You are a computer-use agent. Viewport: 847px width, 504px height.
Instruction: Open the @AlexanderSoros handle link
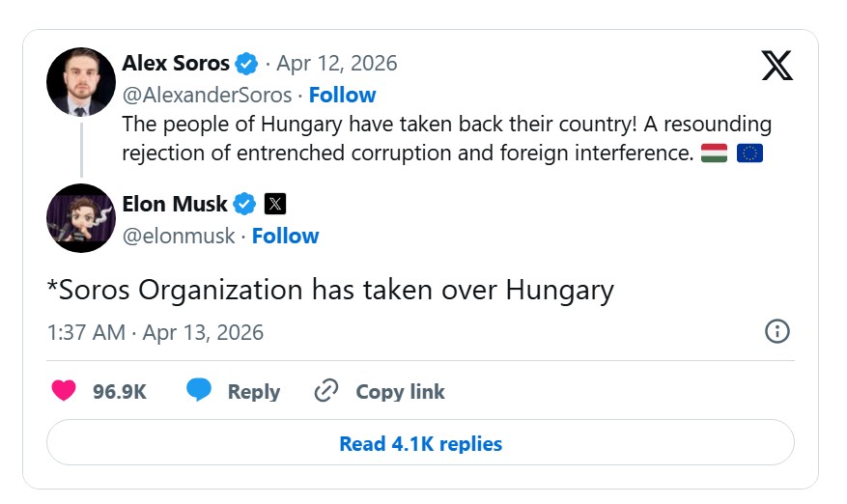207,95
